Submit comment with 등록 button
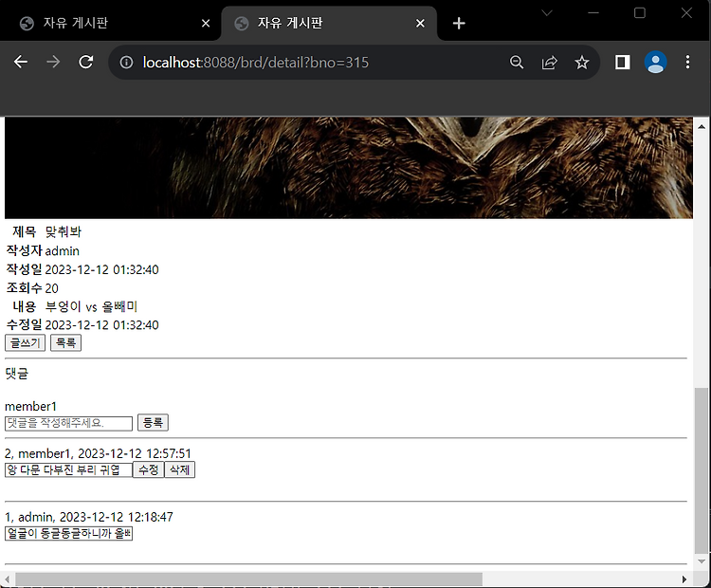This screenshot has width=711, height=588. click(153, 422)
